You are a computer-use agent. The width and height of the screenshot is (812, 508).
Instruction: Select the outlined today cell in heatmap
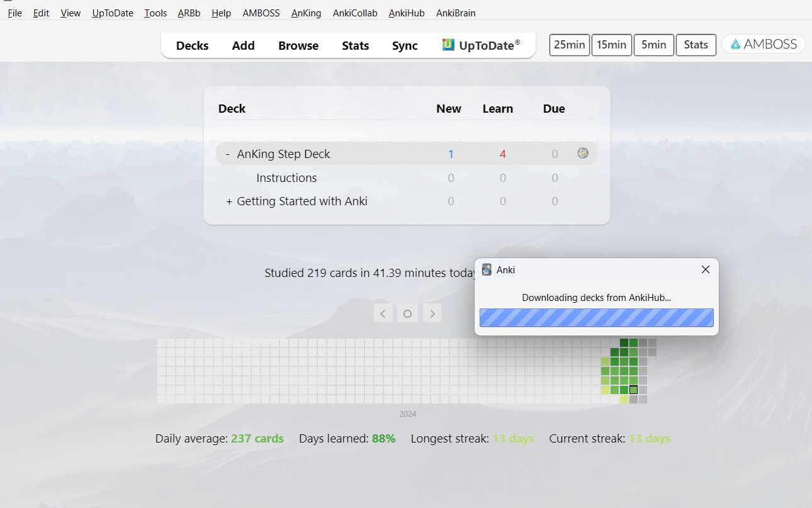point(633,390)
